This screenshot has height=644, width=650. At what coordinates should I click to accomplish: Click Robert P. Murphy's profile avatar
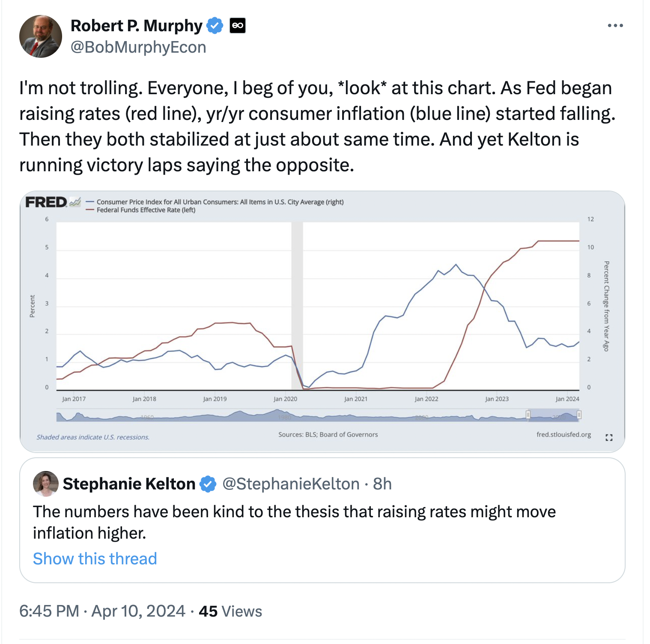[x=41, y=36]
